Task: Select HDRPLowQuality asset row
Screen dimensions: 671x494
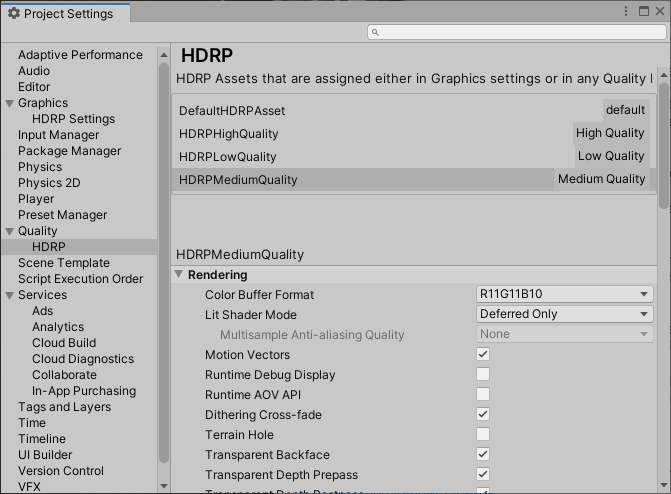Action: [x=413, y=157]
